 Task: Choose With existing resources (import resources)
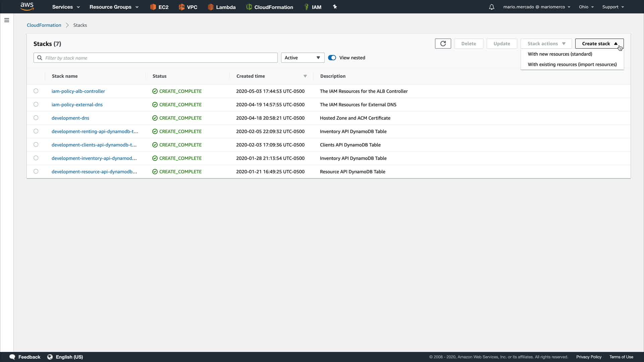(x=572, y=64)
